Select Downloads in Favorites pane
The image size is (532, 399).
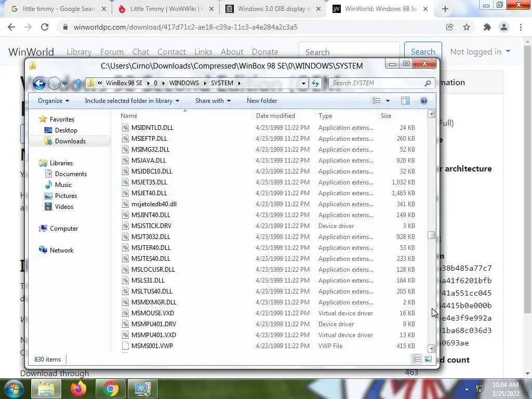click(70, 141)
